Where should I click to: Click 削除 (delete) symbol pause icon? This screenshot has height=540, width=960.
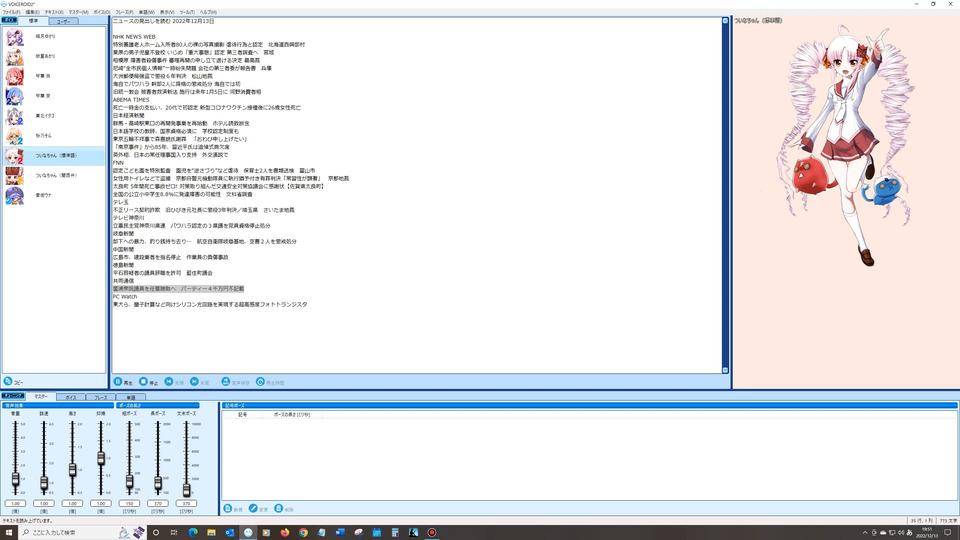click(x=279, y=509)
